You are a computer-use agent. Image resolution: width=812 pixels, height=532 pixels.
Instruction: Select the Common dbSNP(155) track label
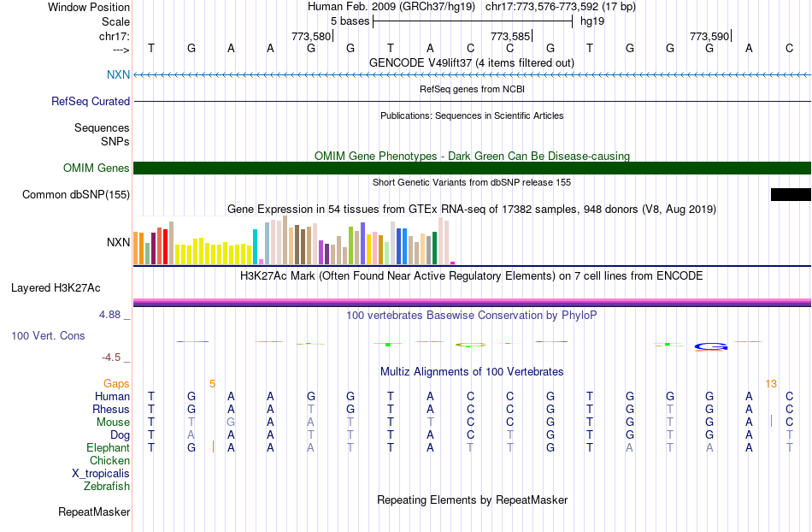tap(75, 195)
